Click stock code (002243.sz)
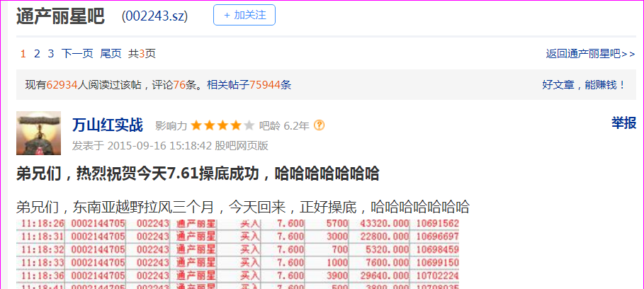The image size is (644, 289). point(154,16)
